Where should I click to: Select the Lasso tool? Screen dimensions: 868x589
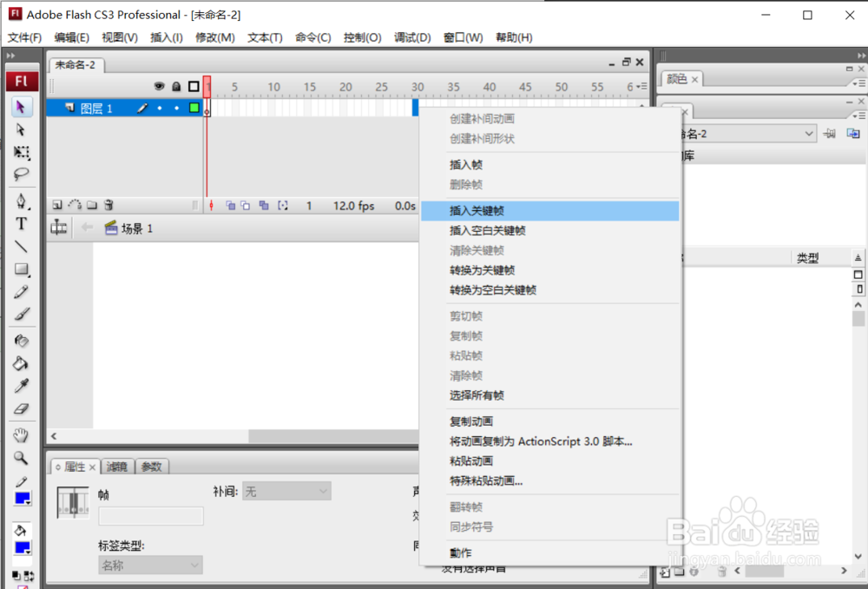[21, 174]
